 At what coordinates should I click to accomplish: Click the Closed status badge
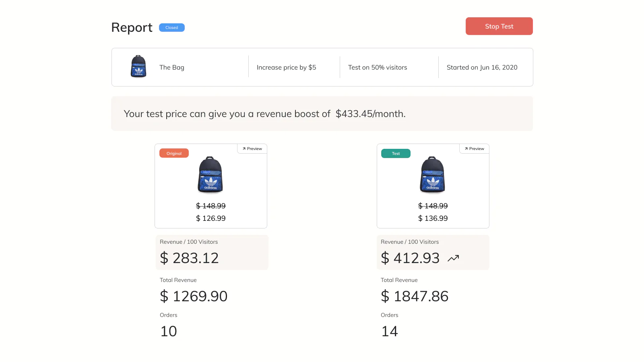tap(172, 27)
